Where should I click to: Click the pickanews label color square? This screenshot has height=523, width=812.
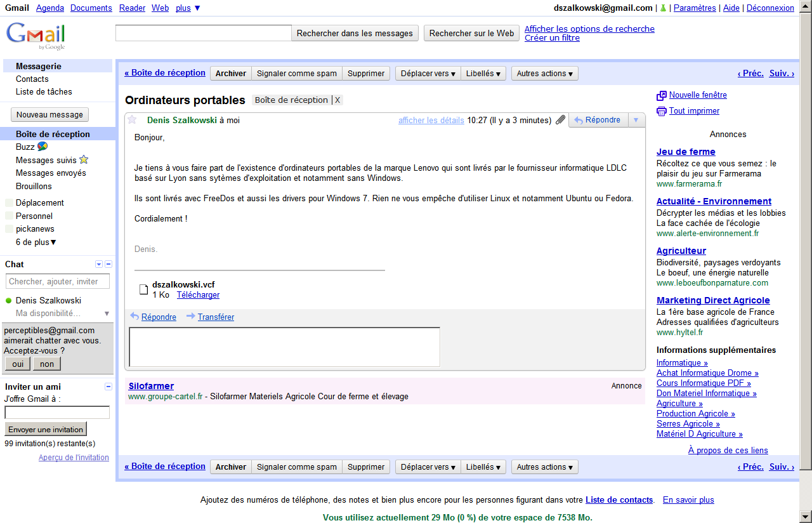[x=9, y=229]
